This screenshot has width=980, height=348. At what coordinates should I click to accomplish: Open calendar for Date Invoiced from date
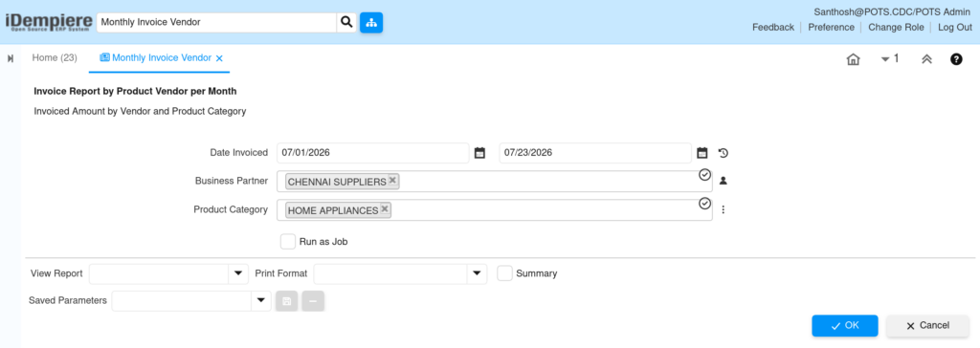[x=479, y=153]
